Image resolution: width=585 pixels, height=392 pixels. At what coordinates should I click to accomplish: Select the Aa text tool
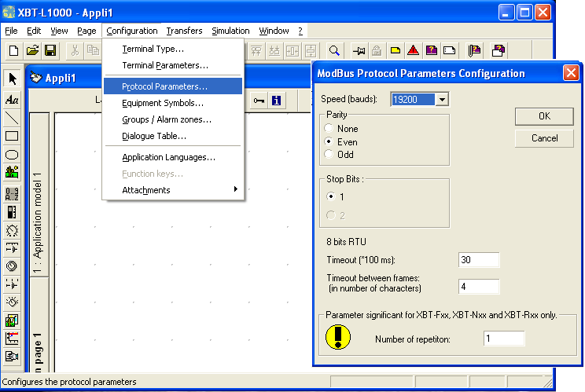tap(12, 100)
